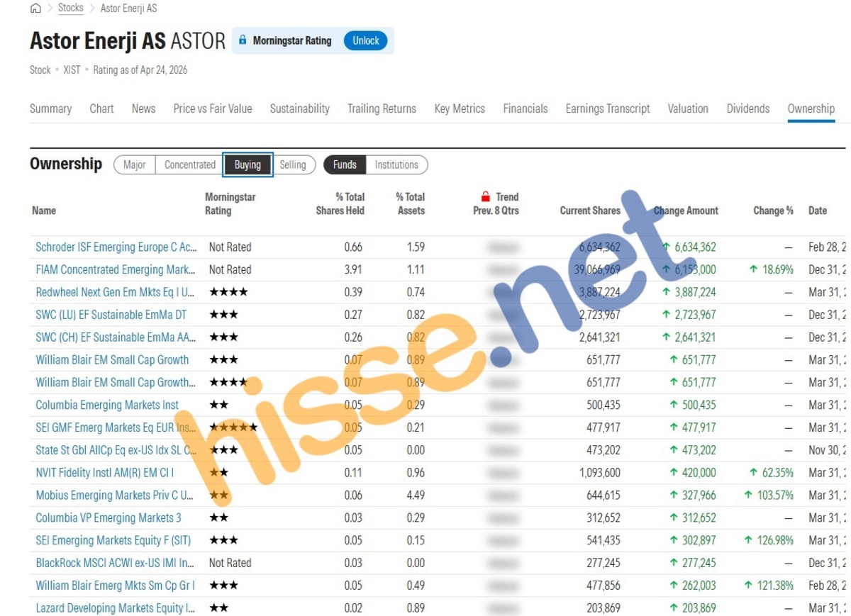The width and height of the screenshot is (851, 616).
Task: Select the Ownership tab
Action: 811,108
